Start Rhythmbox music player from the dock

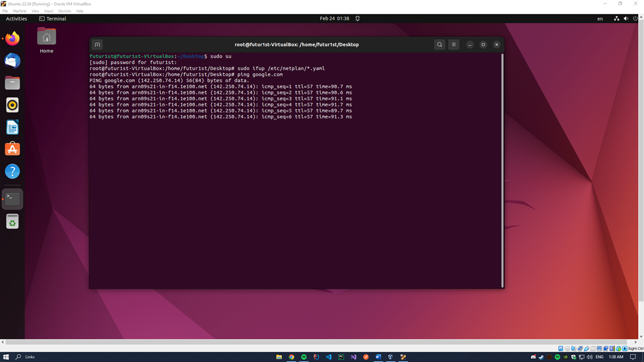pyautogui.click(x=13, y=105)
